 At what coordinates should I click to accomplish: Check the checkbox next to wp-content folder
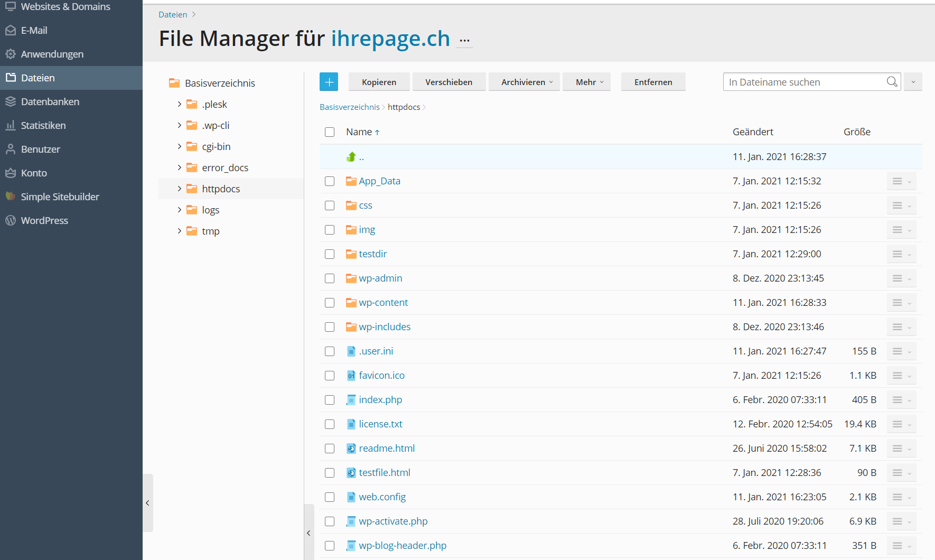pos(330,303)
